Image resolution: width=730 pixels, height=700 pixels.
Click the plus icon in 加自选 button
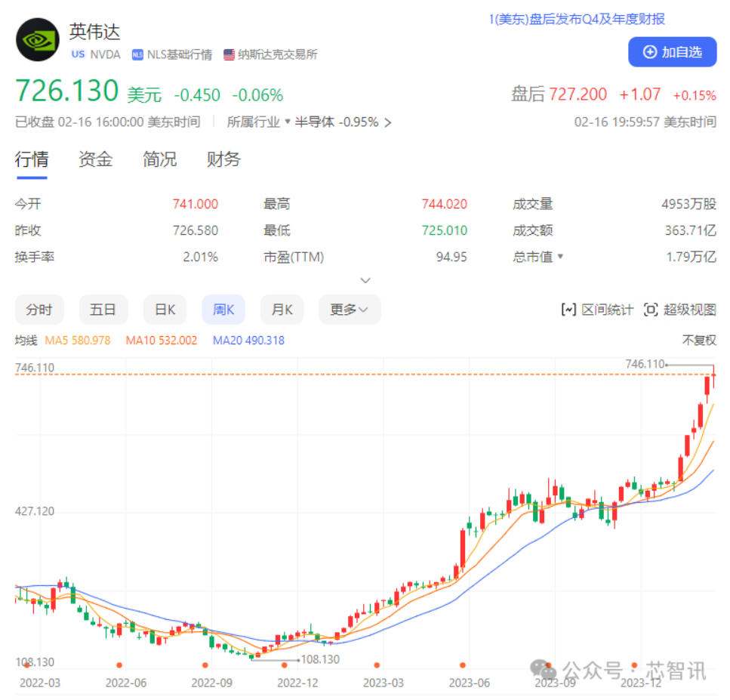click(x=649, y=51)
